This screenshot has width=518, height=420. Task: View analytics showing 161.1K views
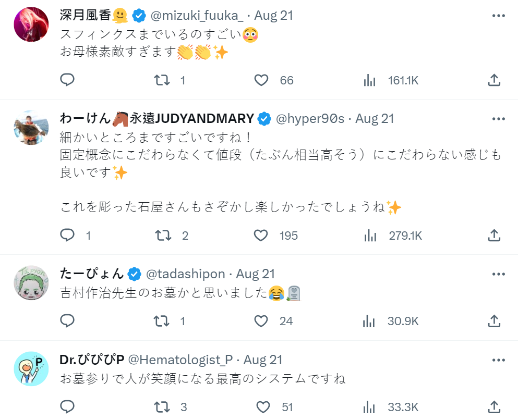click(x=370, y=80)
